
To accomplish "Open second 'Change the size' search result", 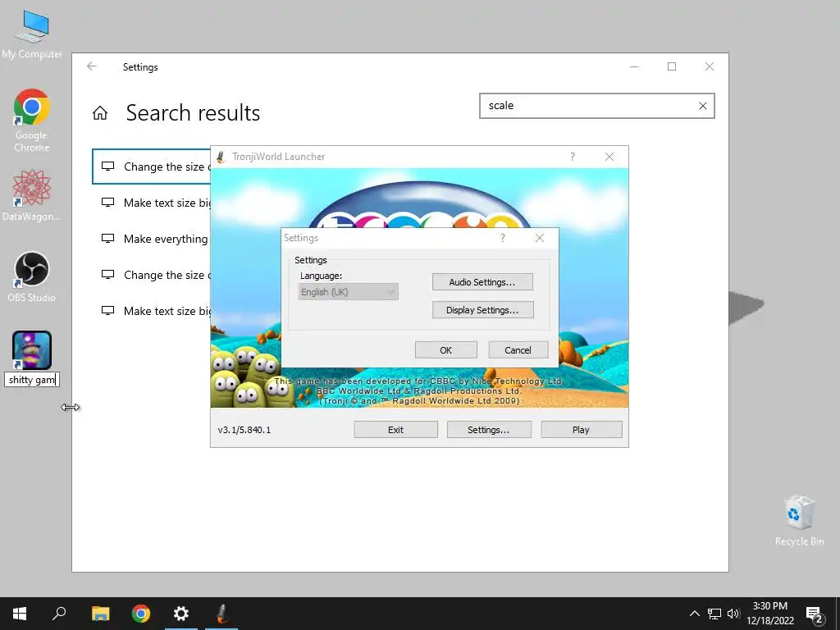I will [152, 275].
